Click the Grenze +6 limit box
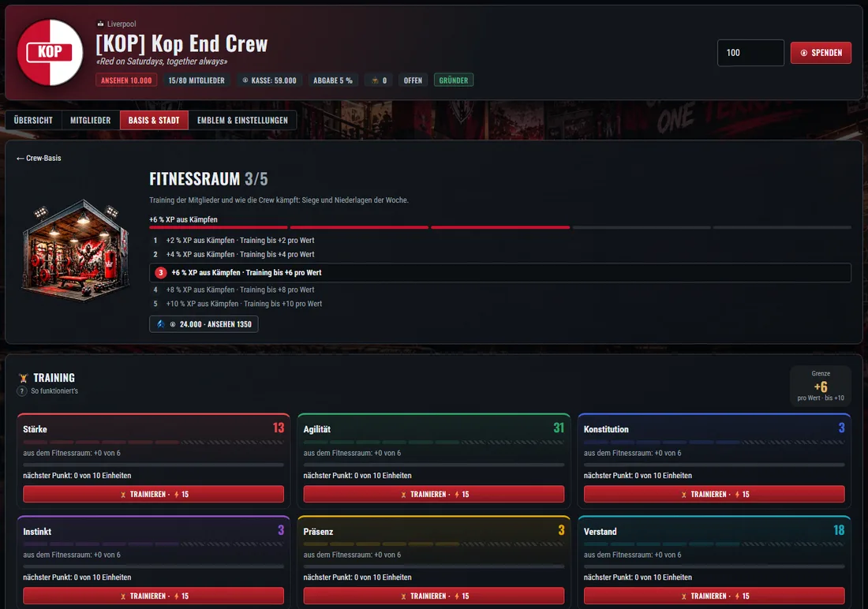The height and width of the screenshot is (609, 868). click(x=821, y=386)
